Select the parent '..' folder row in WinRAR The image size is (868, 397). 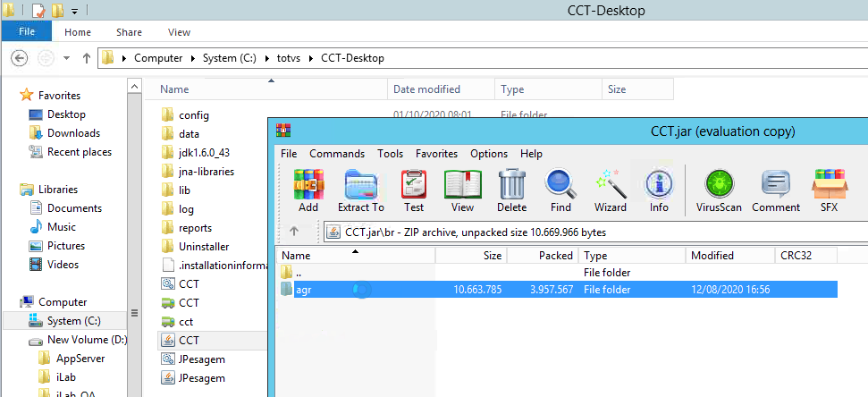click(558, 273)
